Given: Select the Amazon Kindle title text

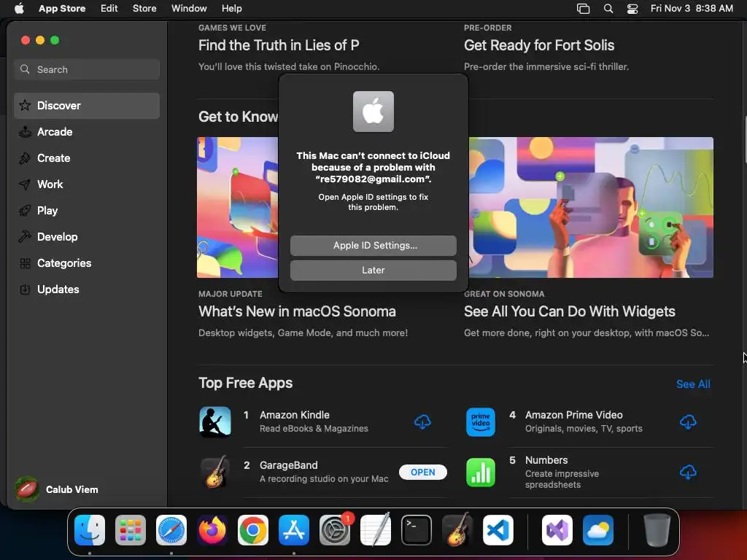Looking at the screenshot, I should pos(295,415).
